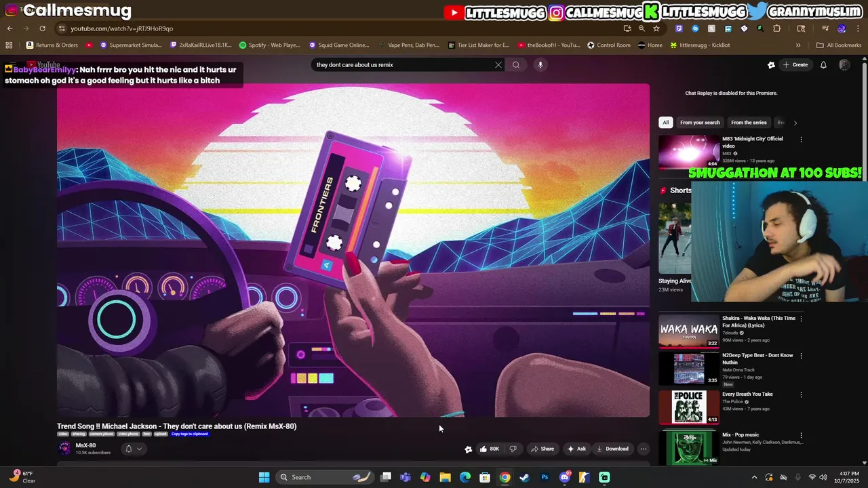Download the video

tap(612, 449)
